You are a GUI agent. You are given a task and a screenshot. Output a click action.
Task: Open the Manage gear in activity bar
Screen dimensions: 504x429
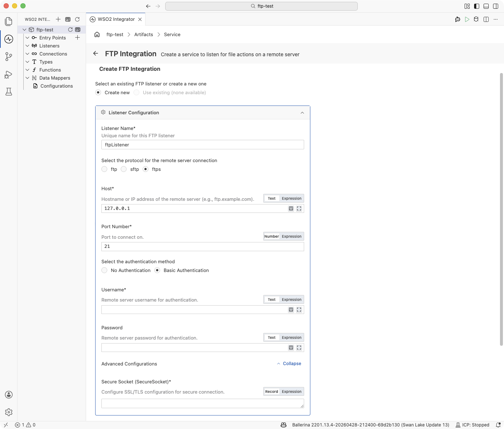[x=9, y=412]
